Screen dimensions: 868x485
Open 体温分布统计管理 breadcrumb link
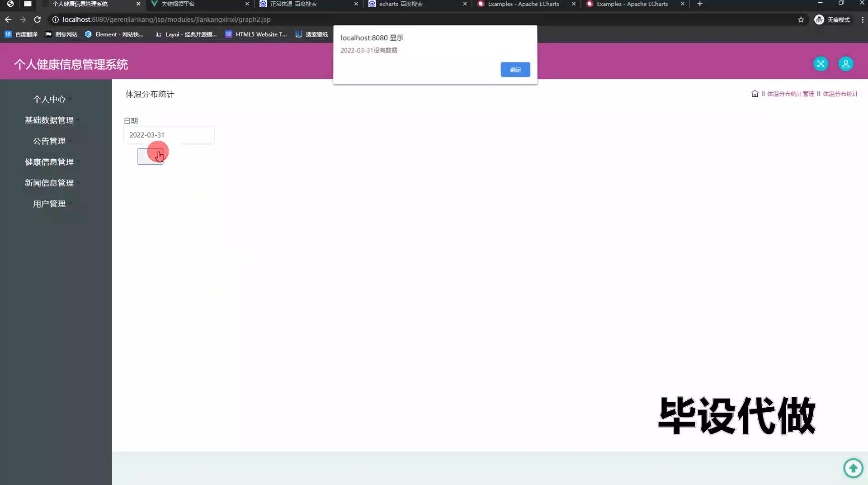790,94
